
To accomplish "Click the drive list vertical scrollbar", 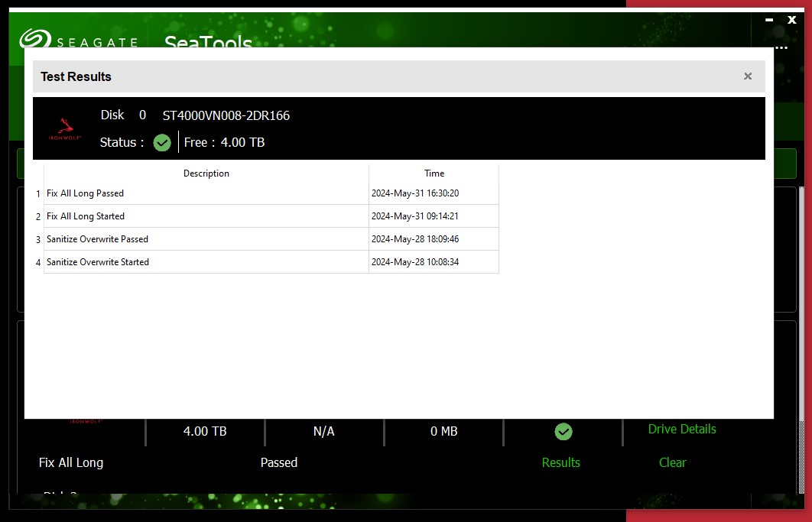I will pos(801,306).
